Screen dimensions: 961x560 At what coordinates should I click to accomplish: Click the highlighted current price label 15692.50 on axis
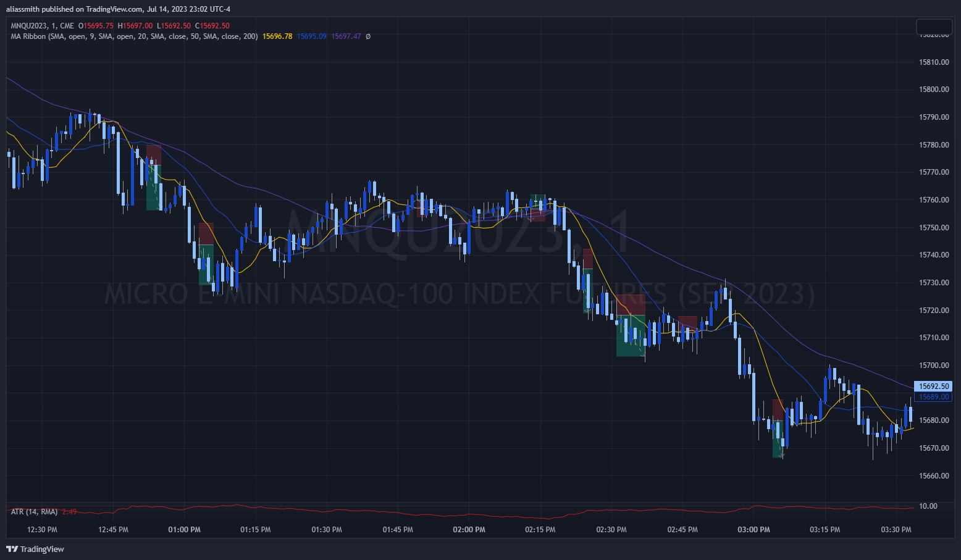click(934, 387)
